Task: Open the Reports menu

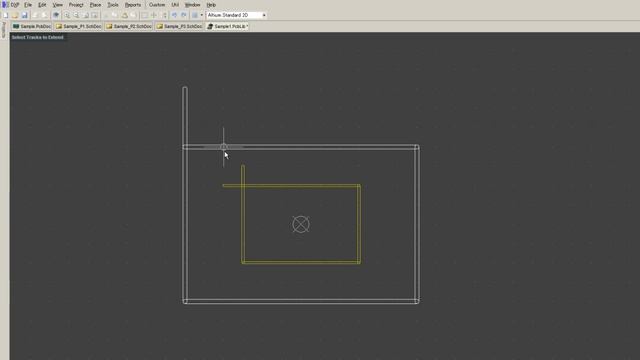Action: point(133,5)
